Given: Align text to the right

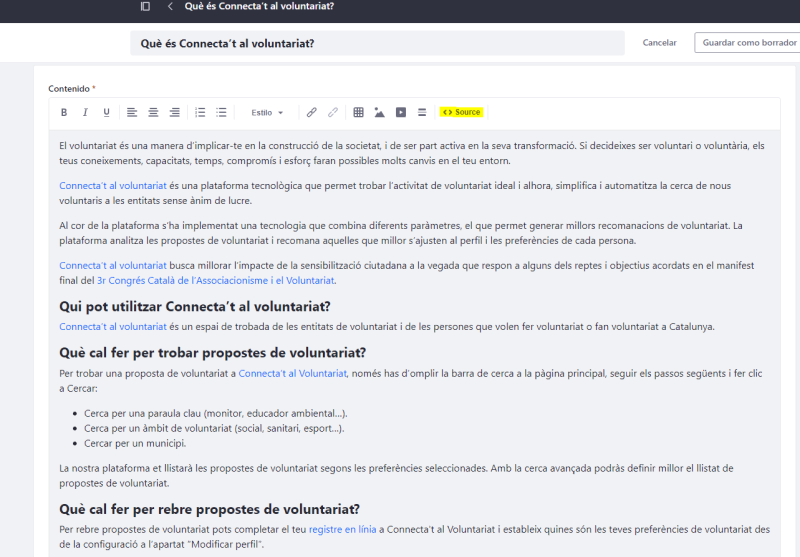Looking at the screenshot, I should tap(174, 112).
